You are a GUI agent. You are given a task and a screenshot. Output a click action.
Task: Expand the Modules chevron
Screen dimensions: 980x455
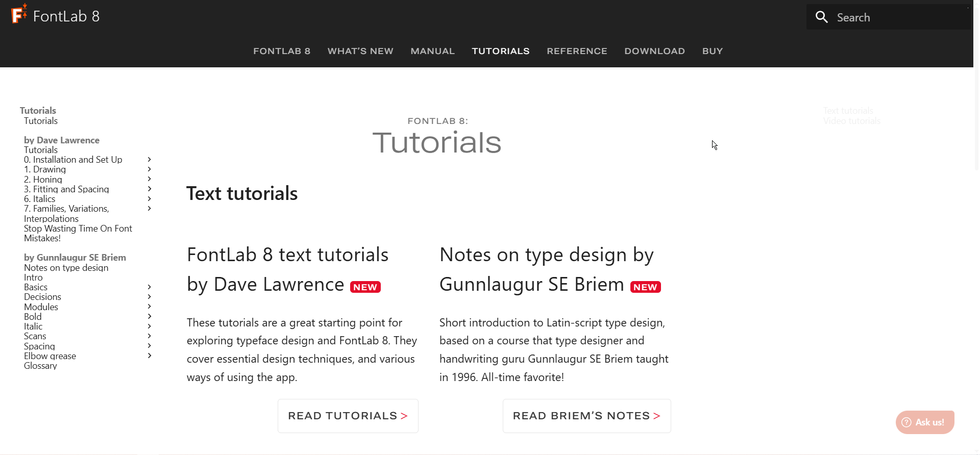pyautogui.click(x=149, y=307)
